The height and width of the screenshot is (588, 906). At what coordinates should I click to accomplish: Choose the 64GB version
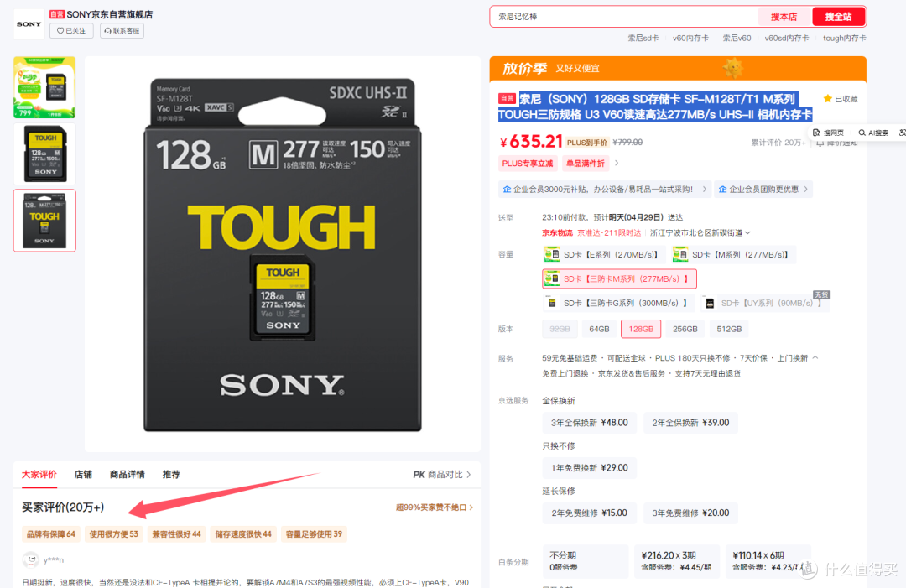click(x=599, y=330)
